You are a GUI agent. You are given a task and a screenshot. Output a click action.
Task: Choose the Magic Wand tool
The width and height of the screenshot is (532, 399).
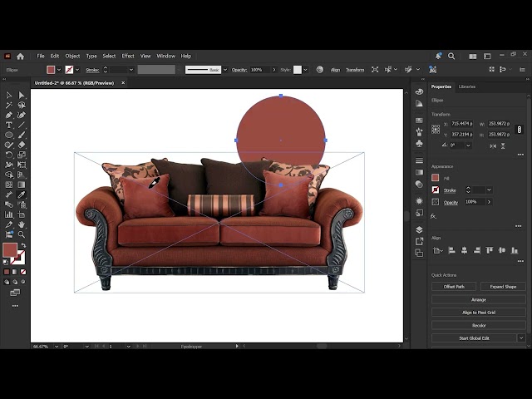pyautogui.click(x=9, y=106)
